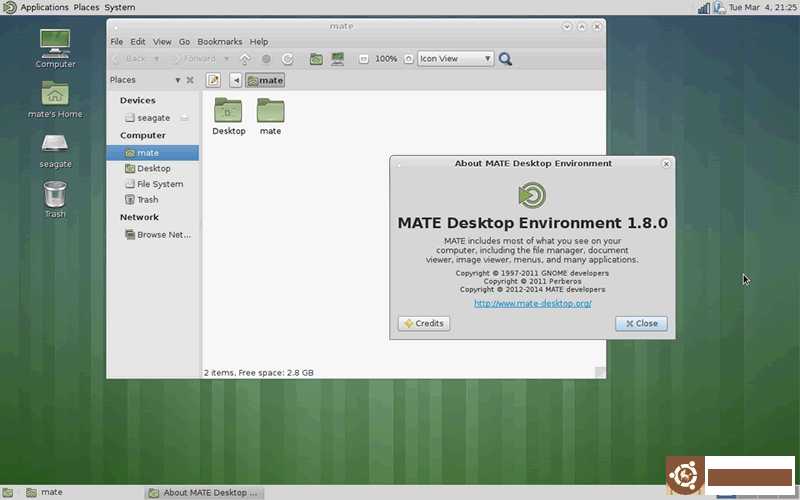Click the 100% zoom level button
Image resolution: width=800 pixels, height=500 pixels.
[x=386, y=59]
